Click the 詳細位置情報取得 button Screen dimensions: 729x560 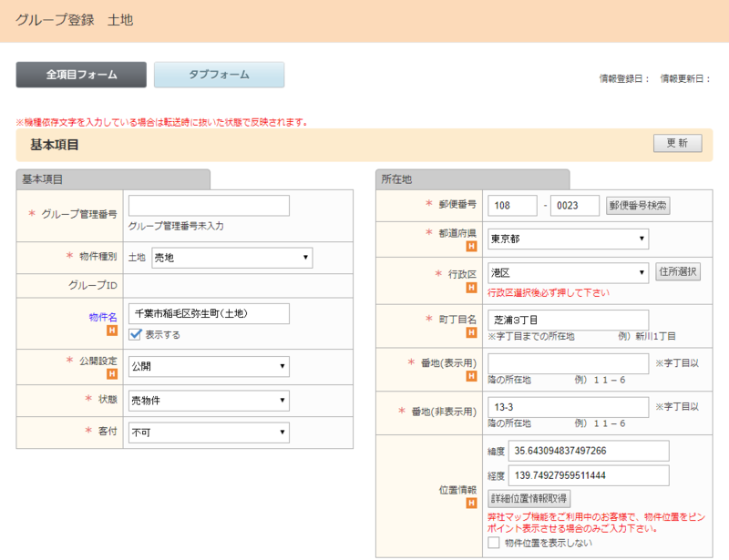[x=529, y=499]
